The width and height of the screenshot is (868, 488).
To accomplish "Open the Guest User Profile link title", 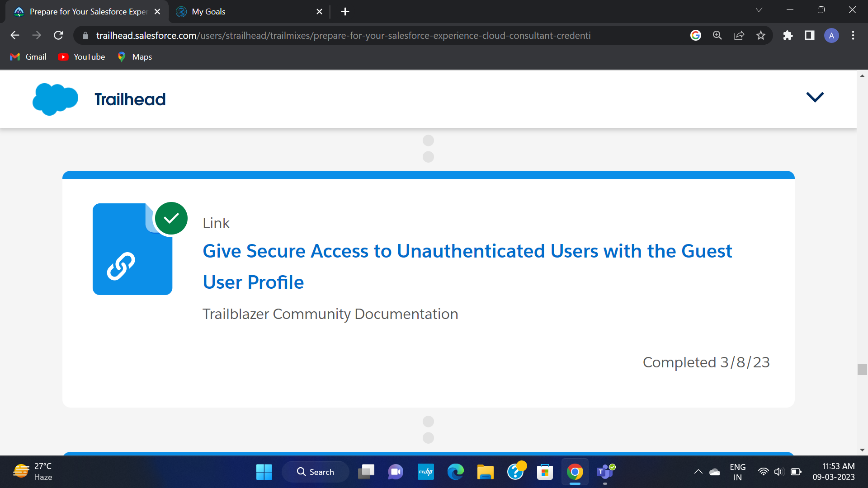I will point(467,267).
